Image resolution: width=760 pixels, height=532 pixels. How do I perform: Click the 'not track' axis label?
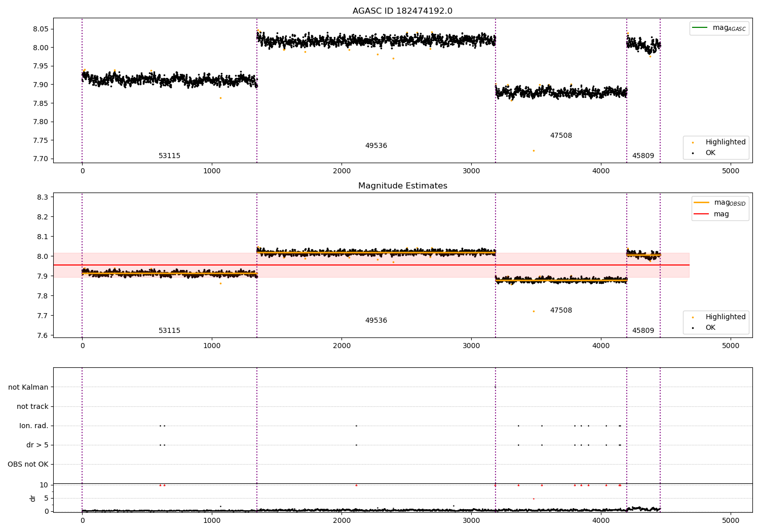click(x=32, y=407)
